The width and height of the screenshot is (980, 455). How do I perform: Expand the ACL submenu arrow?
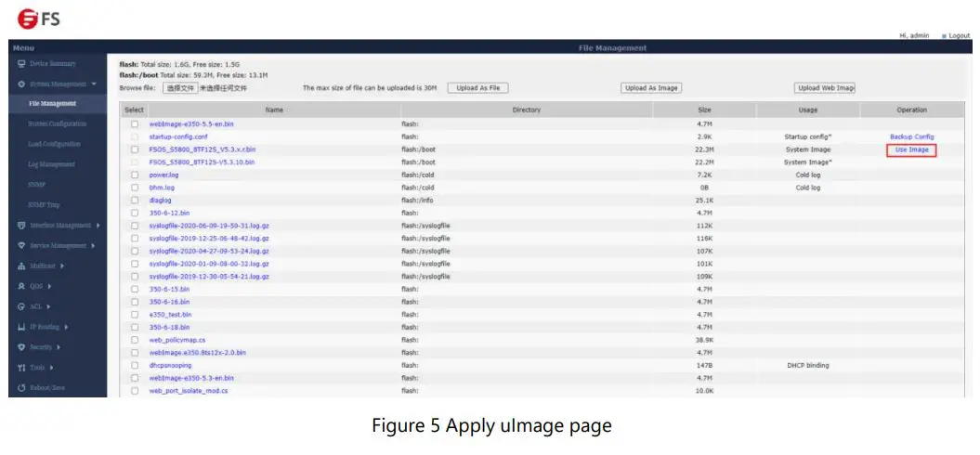48,306
